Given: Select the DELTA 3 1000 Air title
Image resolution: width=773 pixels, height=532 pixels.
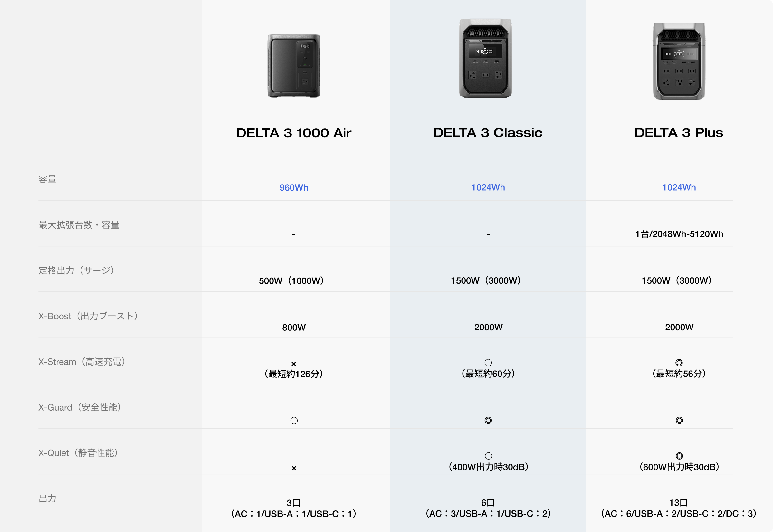Looking at the screenshot, I should click(293, 133).
